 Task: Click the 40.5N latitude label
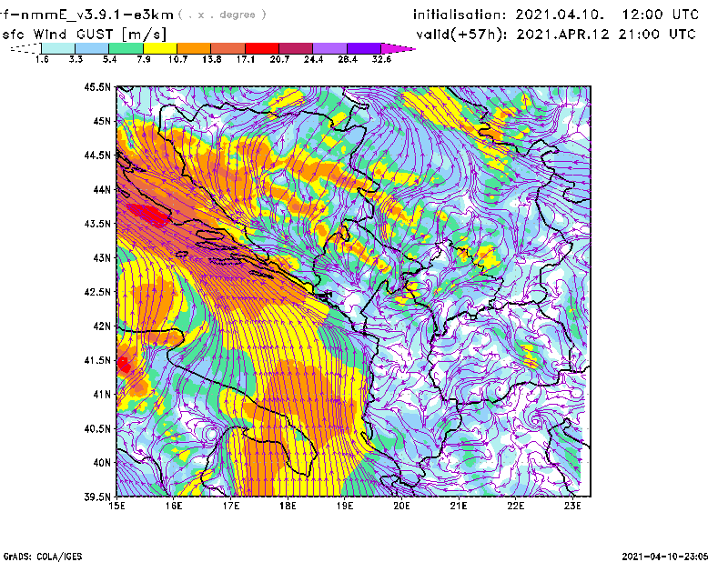pyautogui.click(x=97, y=429)
